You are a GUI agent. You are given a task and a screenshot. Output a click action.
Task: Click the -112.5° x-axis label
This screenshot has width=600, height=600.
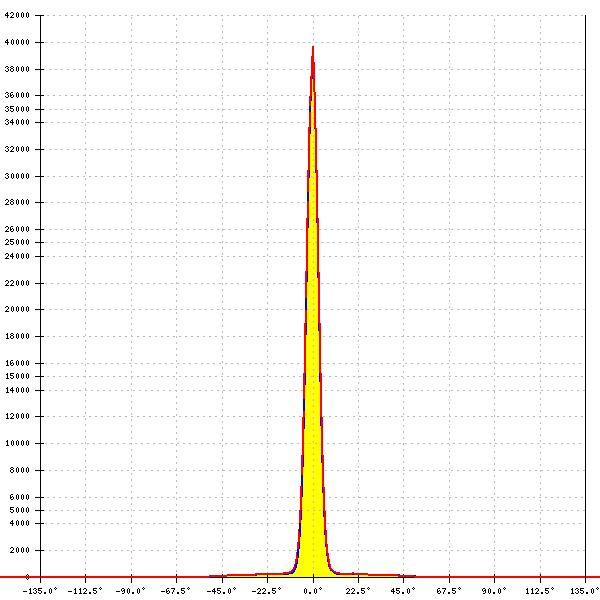coord(85,591)
